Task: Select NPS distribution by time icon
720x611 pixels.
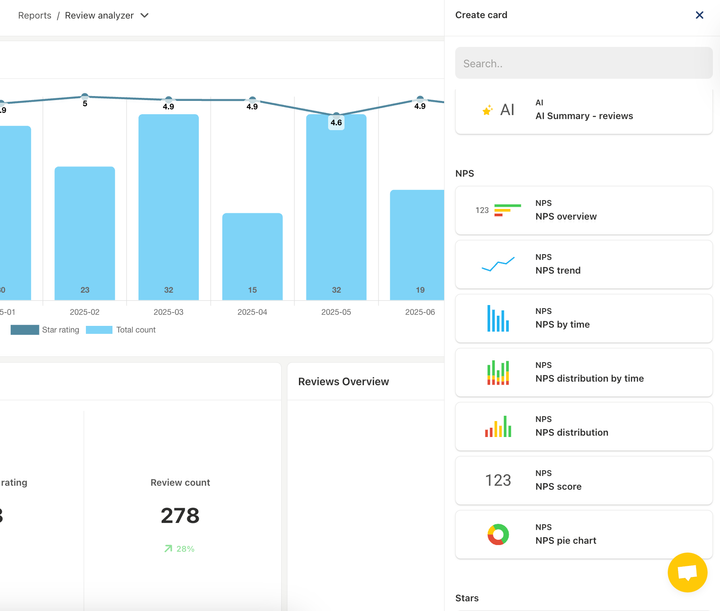Action: pos(498,373)
